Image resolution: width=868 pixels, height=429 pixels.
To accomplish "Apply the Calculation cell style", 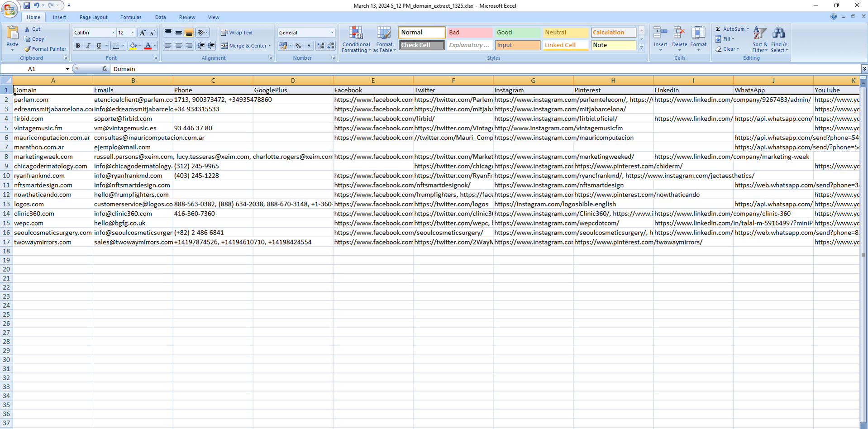I will [613, 33].
